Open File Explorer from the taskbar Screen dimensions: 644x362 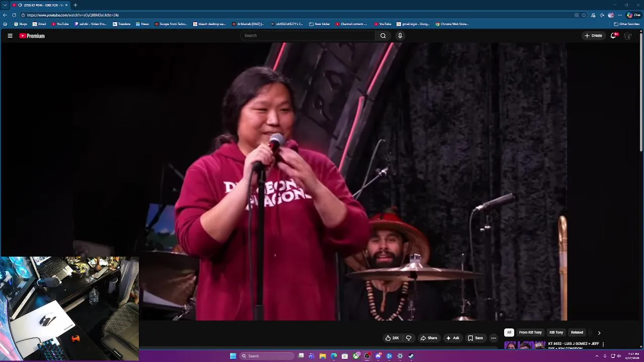pyautogui.click(x=323, y=356)
